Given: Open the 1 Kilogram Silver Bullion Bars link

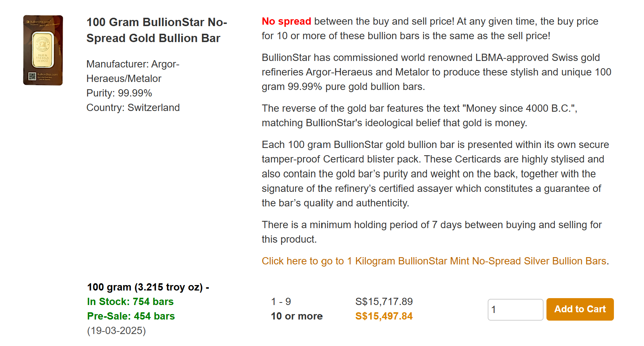Looking at the screenshot, I should pos(434,261).
